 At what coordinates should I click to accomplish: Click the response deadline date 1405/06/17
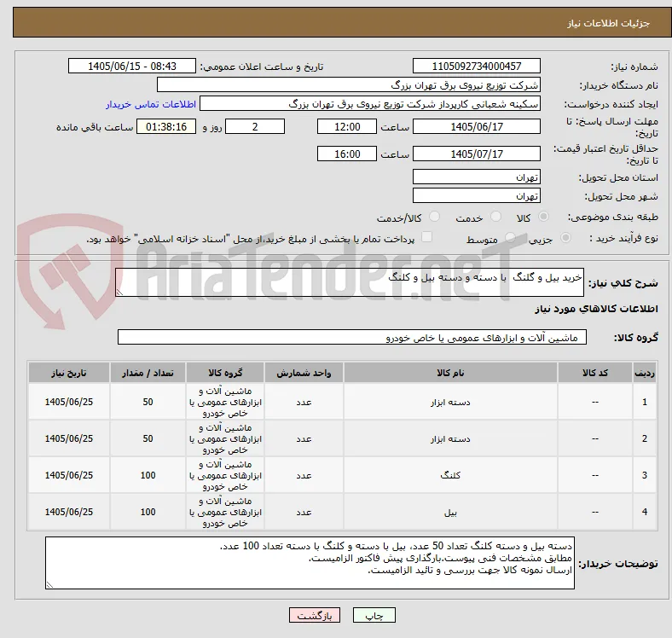point(477,126)
